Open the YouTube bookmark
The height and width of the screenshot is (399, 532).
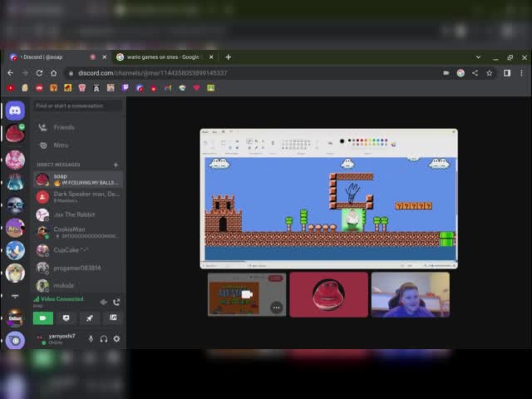11,88
